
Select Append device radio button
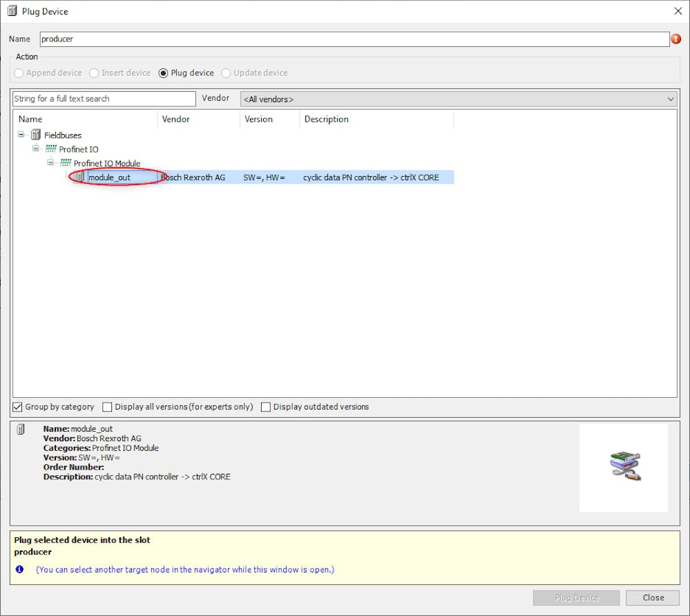pos(19,73)
